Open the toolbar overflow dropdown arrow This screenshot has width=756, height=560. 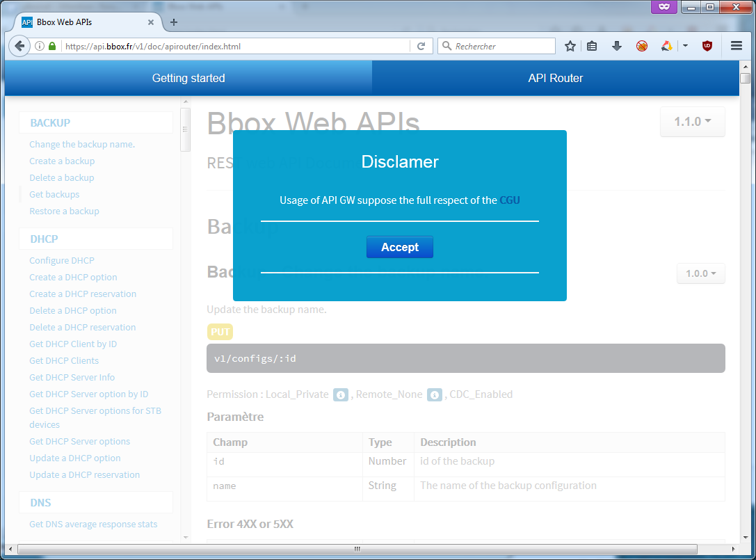point(685,46)
